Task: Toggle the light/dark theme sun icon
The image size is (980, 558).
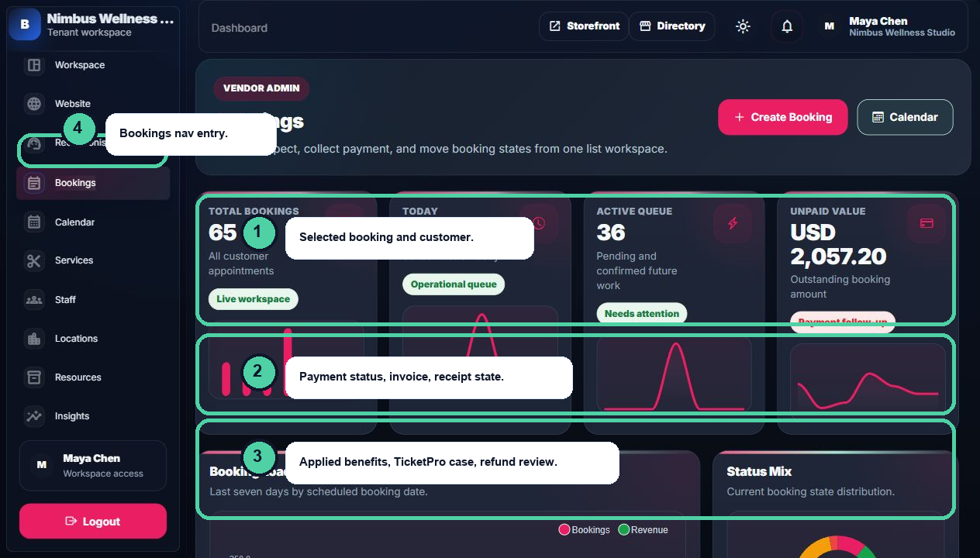Action: (x=743, y=26)
